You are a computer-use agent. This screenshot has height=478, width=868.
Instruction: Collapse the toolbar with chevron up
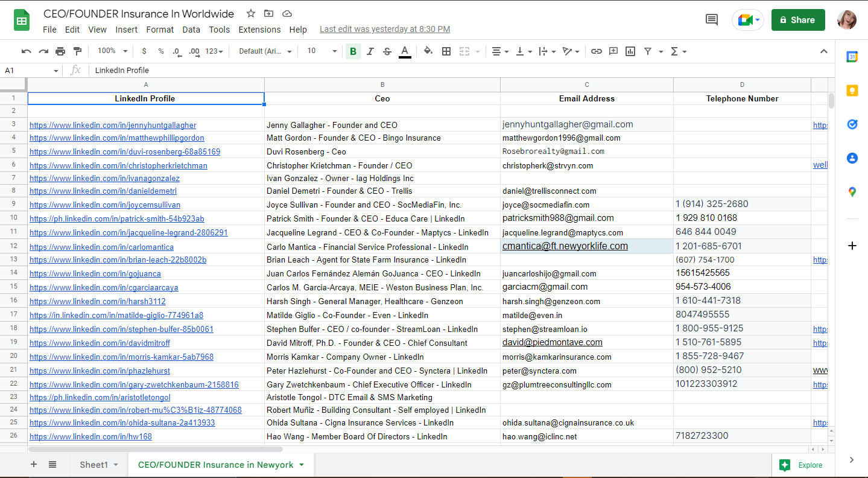pyautogui.click(x=824, y=51)
